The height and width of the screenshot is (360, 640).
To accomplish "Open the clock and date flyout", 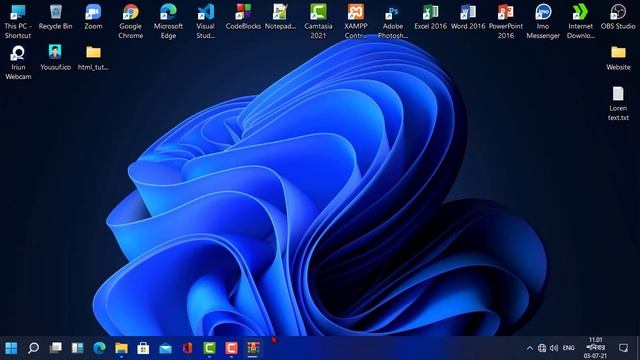I will 596,348.
